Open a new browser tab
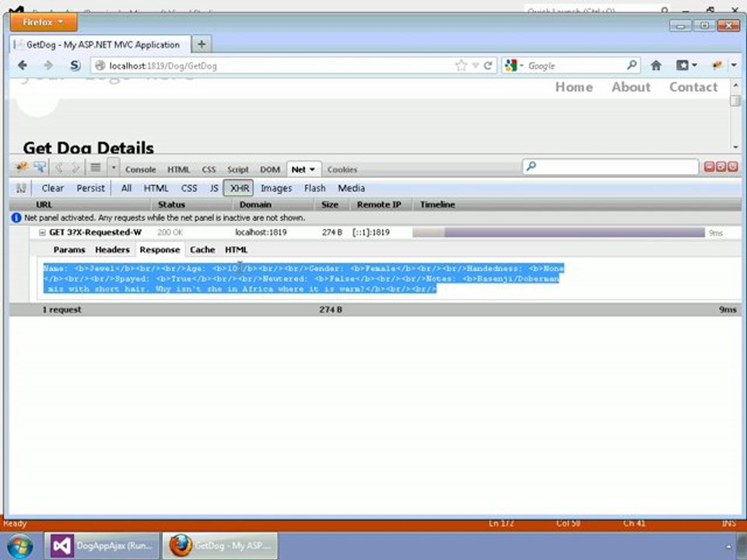747x560 pixels. pyautogui.click(x=202, y=44)
